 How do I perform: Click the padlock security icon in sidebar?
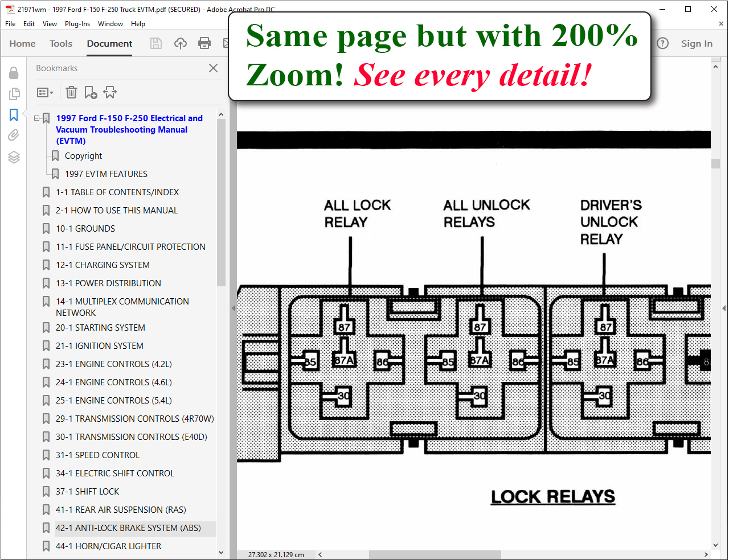click(x=14, y=73)
